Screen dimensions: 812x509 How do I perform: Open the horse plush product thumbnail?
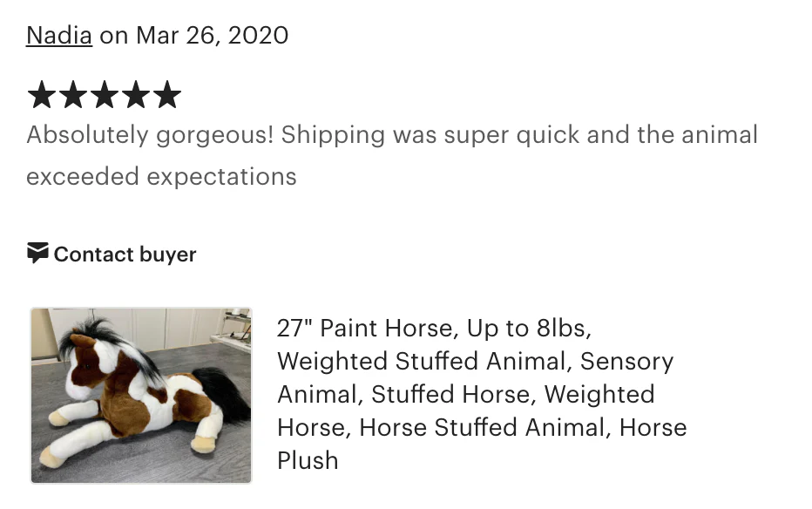(x=140, y=394)
